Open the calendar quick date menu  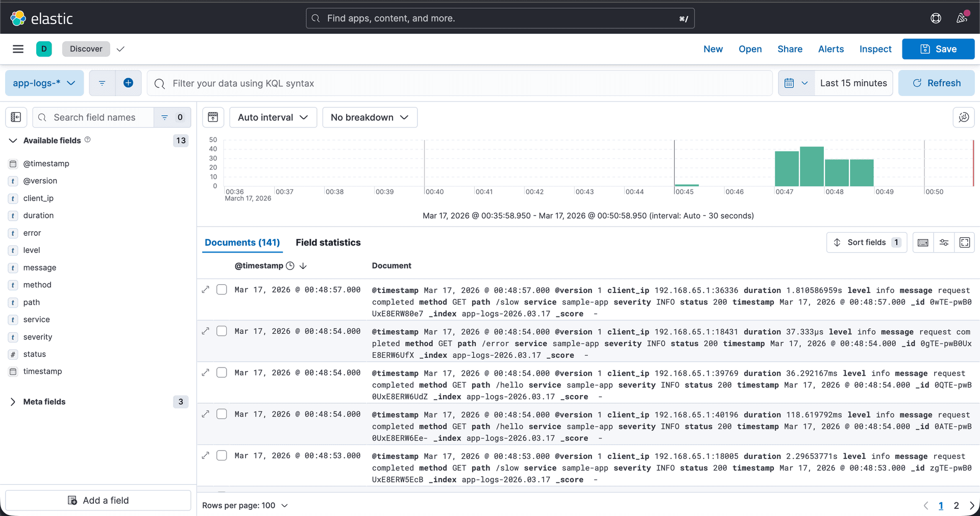(x=796, y=83)
